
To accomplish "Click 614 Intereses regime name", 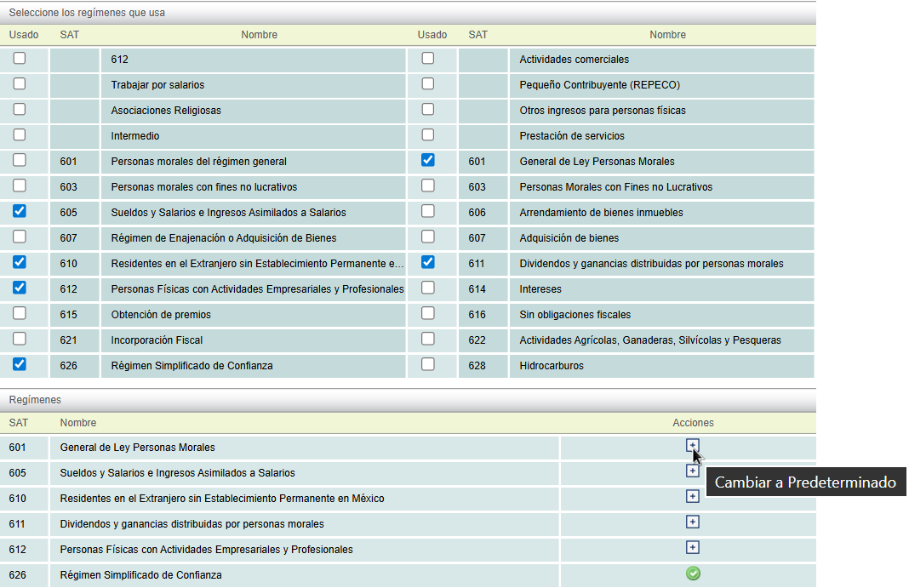I will click(x=540, y=289).
